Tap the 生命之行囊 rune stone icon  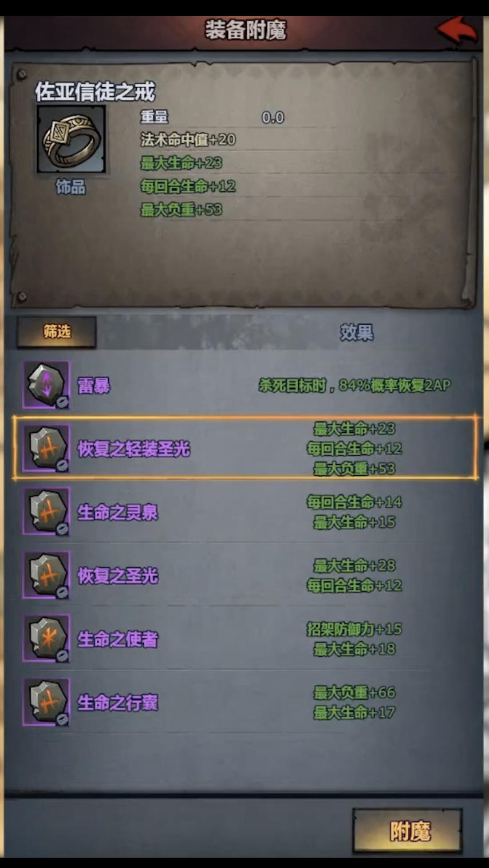point(46,703)
